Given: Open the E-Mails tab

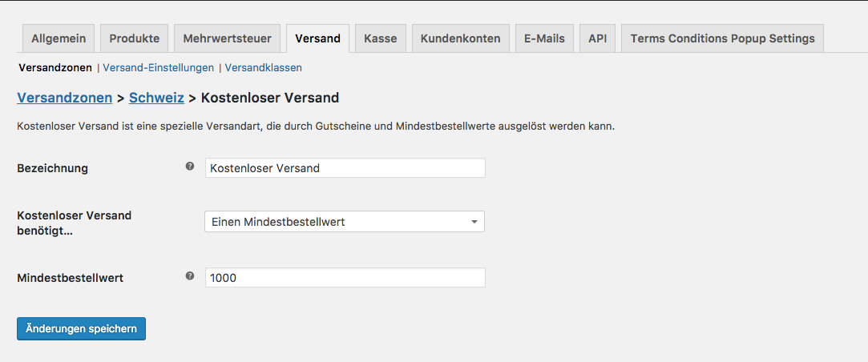Looking at the screenshot, I should pyautogui.click(x=545, y=38).
